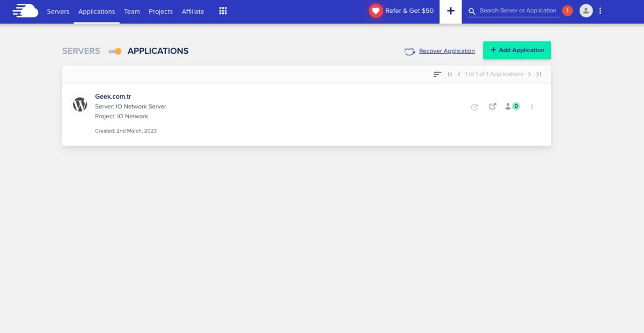Screen dimensions: 644x333
Task: Click the Add Application button
Action: tap(517, 50)
